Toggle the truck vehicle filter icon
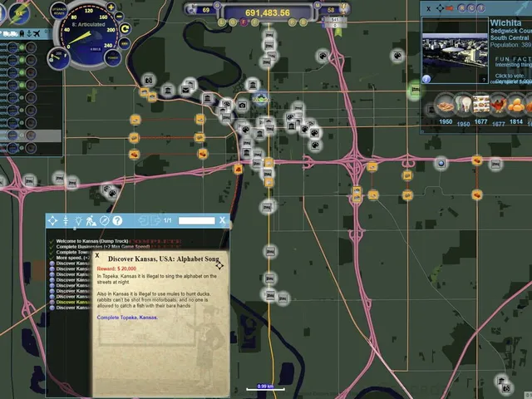The width and height of the screenshot is (532, 399). pyautogui.click(x=10, y=33)
